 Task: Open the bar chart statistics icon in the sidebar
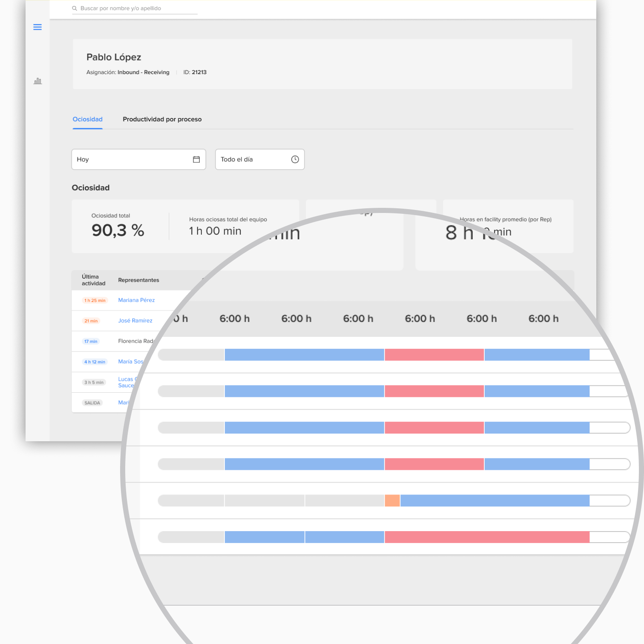pyautogui.click(x=37, y=81)
